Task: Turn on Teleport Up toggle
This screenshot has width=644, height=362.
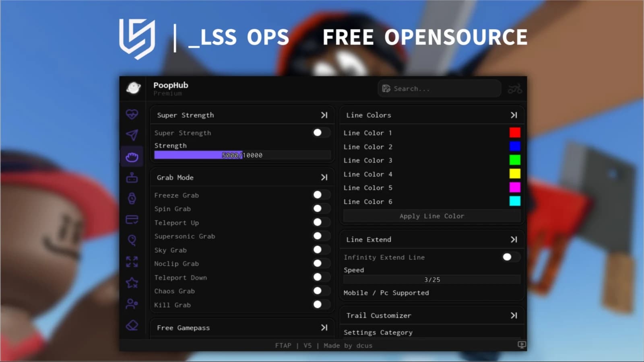Action: point(321,222)
